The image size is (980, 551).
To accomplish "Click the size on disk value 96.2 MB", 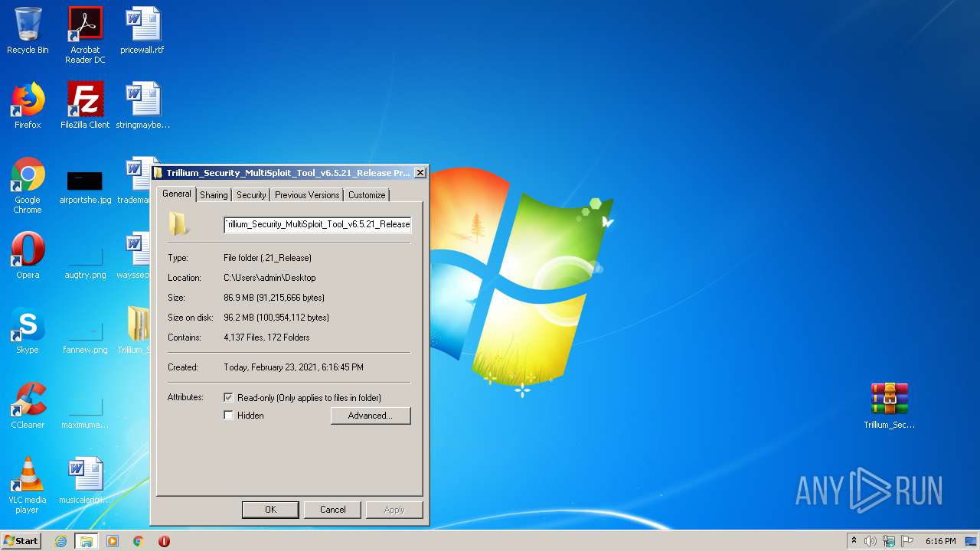I will [x=276, y=318].
